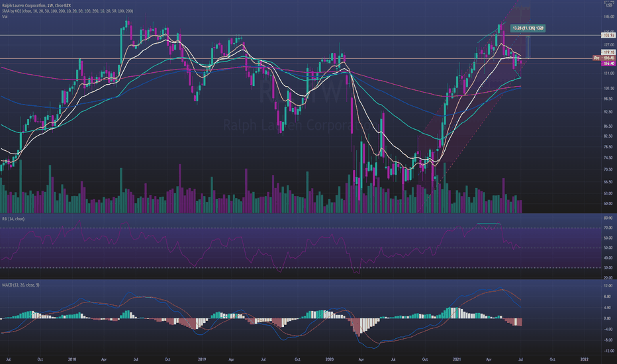
Task: Click the RSI (14, close) pane label
Action: tap(13, 219)
